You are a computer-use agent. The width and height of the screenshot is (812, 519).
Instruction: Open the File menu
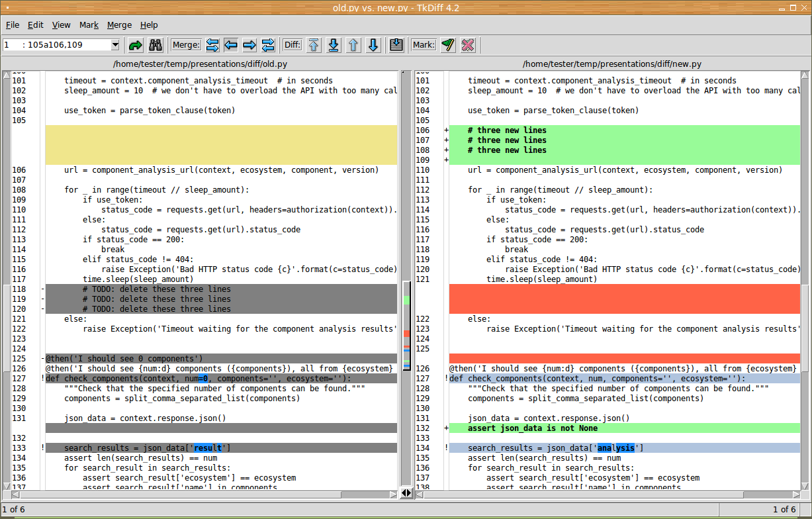[13, 25]
